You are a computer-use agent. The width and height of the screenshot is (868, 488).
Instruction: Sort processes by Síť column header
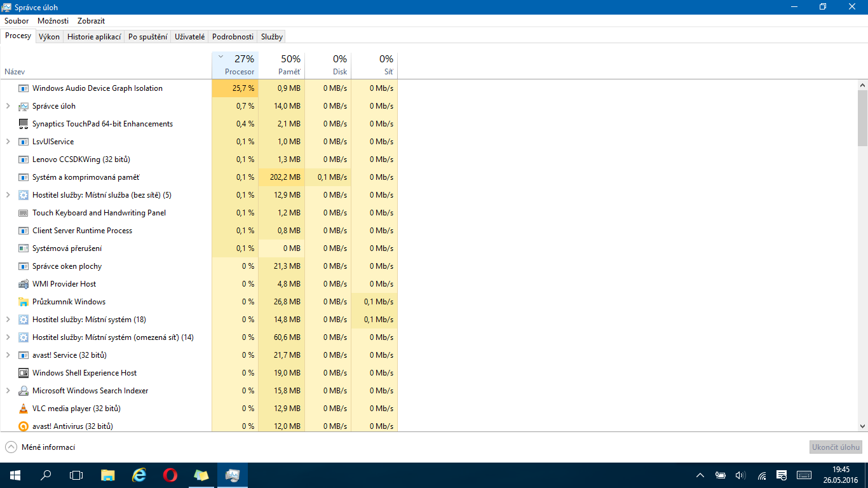click(x=374, y=65)
